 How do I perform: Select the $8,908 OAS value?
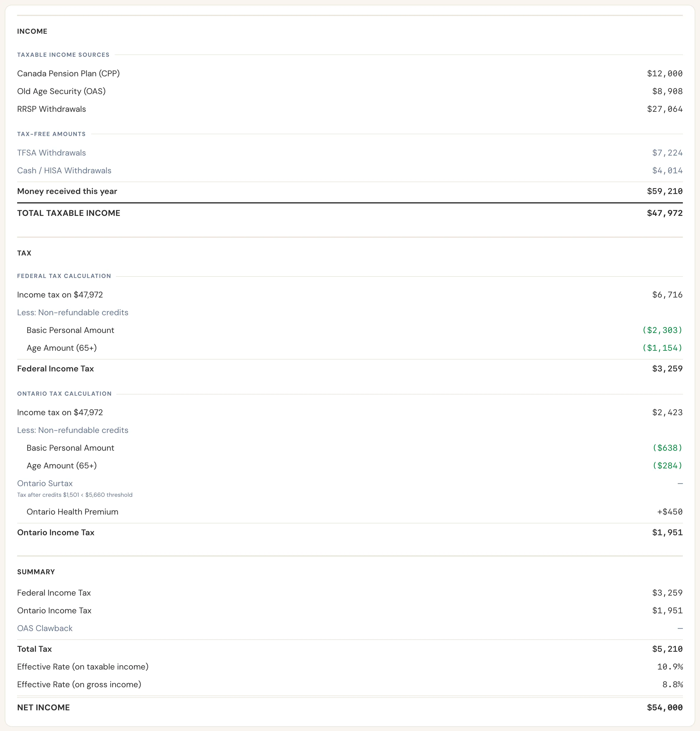coord(667,91)
